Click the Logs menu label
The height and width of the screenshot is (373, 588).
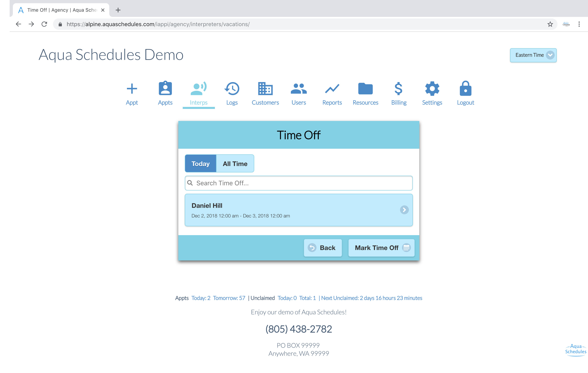pyautogui.click(x=232, y=102)
